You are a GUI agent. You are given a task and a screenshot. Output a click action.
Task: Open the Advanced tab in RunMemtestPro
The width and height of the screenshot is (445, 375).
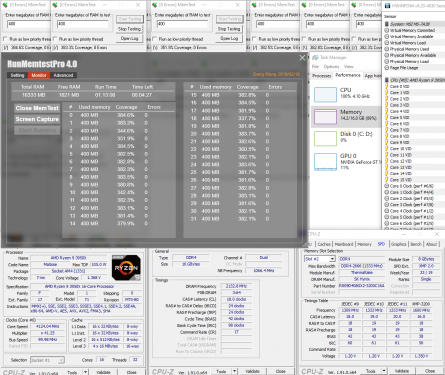pos(63,75)
